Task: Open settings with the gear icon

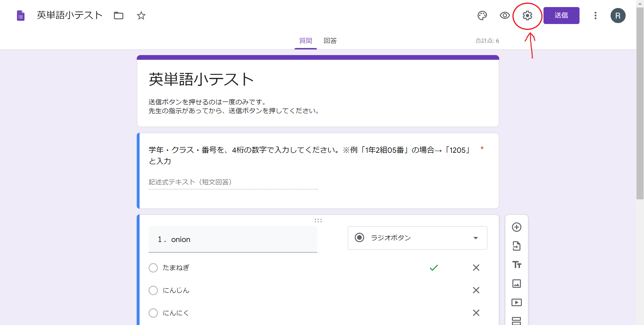Action: [527, 16]
